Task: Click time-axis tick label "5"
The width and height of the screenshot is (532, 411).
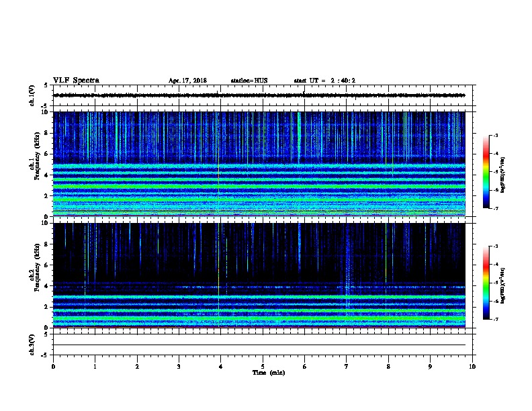Action: coord(263,366)
